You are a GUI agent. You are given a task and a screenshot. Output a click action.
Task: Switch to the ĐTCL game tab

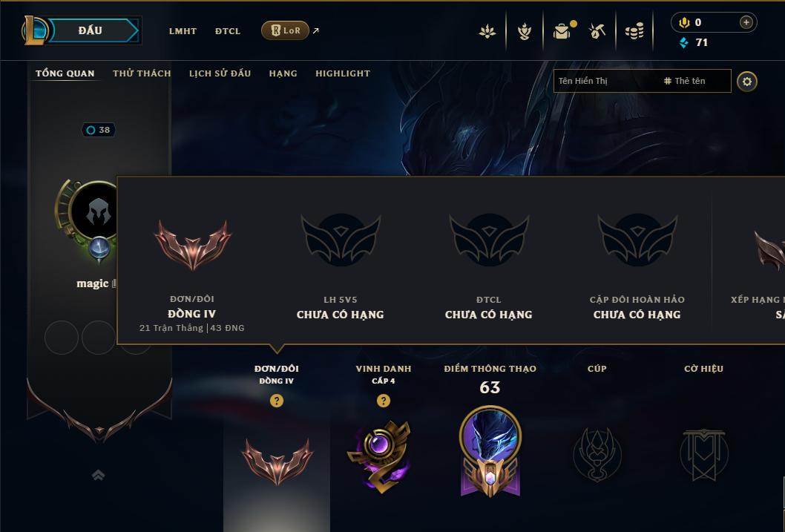coord(228,31)
